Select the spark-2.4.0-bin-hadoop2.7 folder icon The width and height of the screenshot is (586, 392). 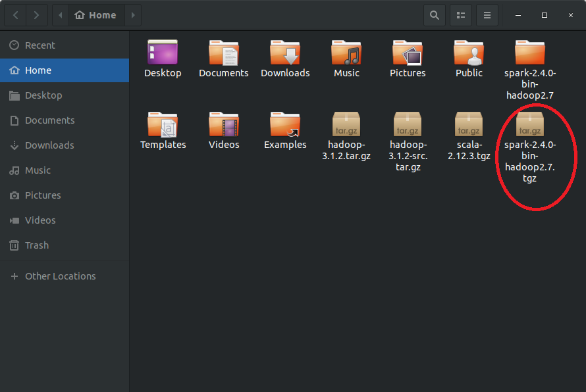pyautogui.click(x=530, y=52)
